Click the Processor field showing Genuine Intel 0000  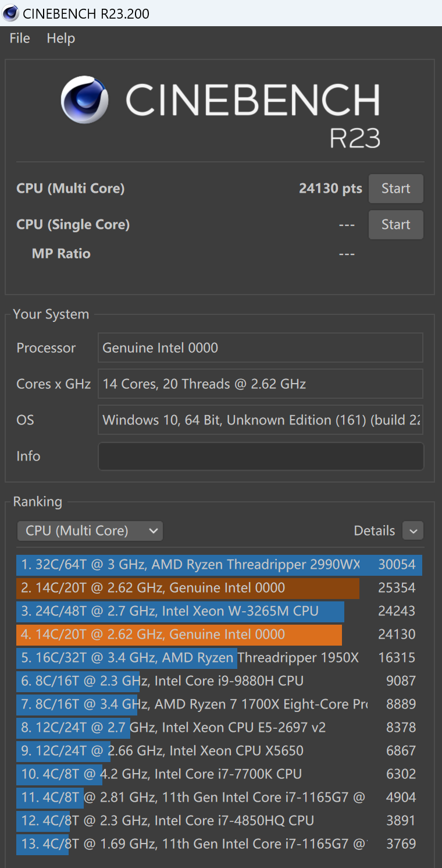coord(260,348)
